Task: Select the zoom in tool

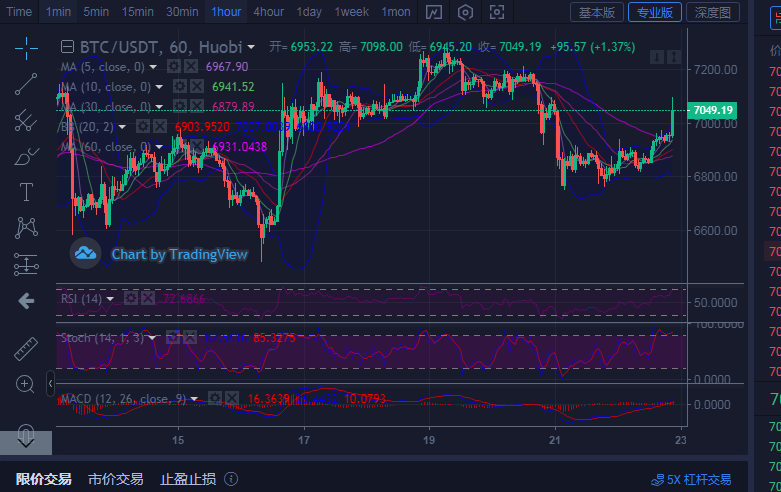Action: 25,384
